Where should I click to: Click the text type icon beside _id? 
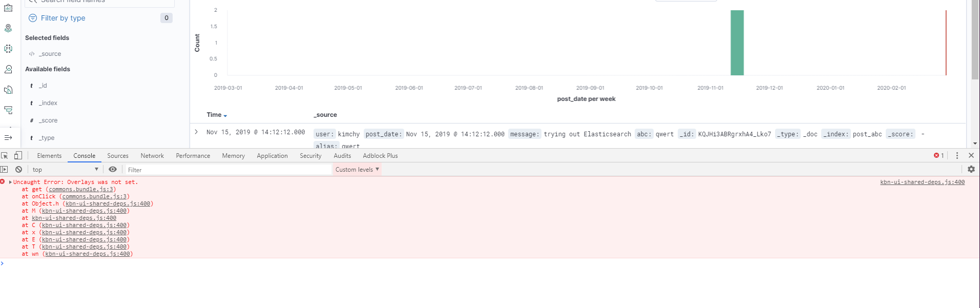point(32,86)
